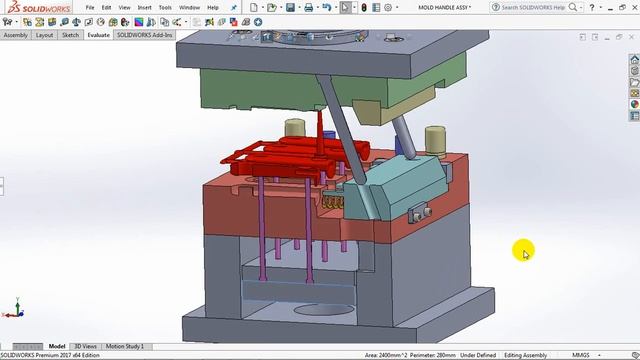Viewport: 640px width, 360px height.
Task: Switch to the SOLIDWORKS Add-Ins tab
Action: 144,35
